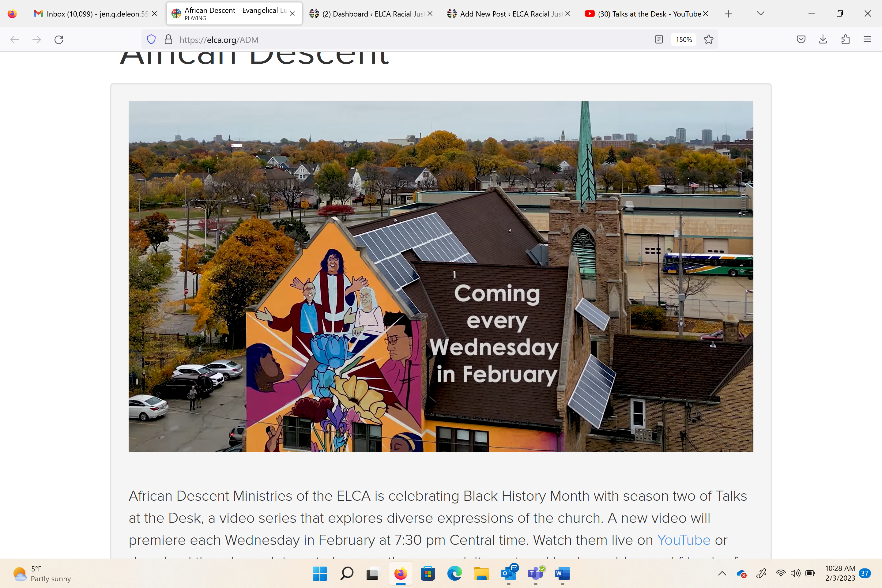Show hidden system tray icons
Screen dimensions: 882x588
(x=722, y=573)
